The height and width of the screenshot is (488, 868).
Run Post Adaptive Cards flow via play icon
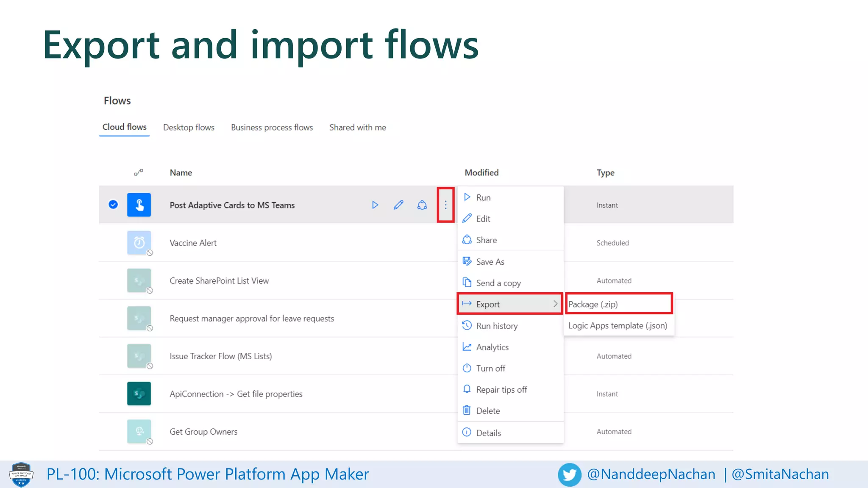click(375, 205)
